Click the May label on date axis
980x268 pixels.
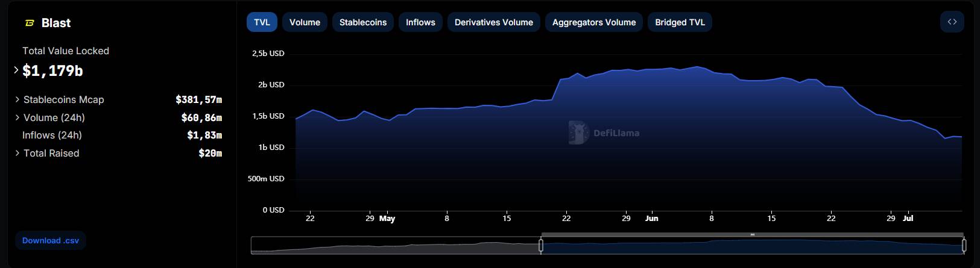[x=387, y=218]
